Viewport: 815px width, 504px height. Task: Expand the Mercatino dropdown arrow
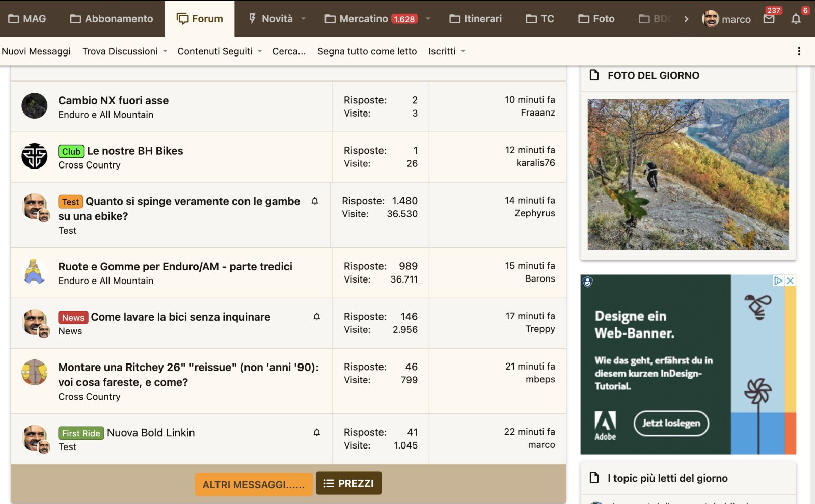click(x=428, y=19)
